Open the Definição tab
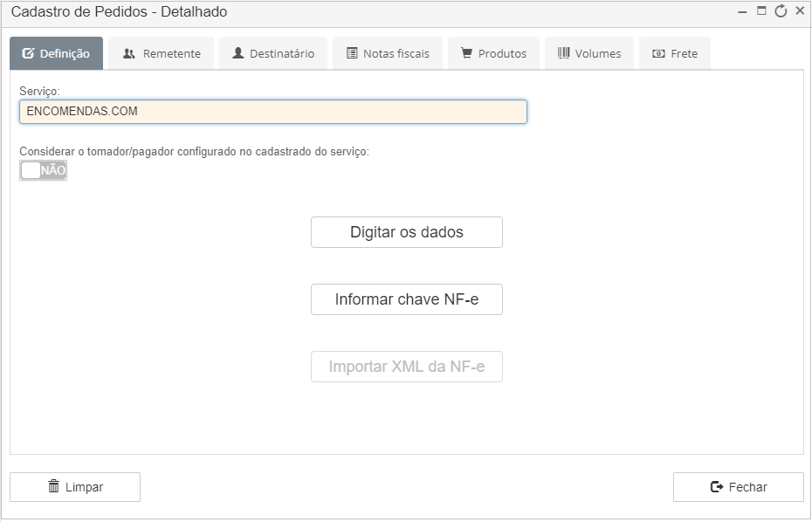The height and width of the screenshot is (522, 812). pyautogui.click(x=57, y=53)
